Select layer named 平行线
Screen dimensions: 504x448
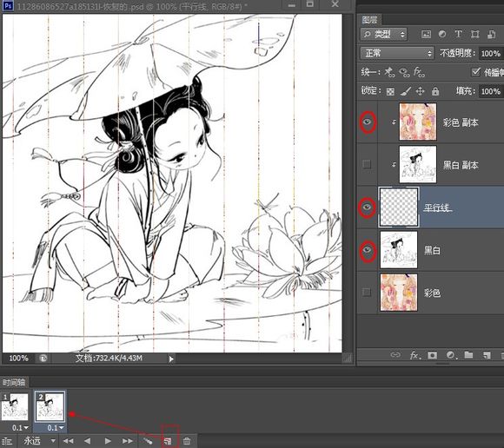click(438, 208)
